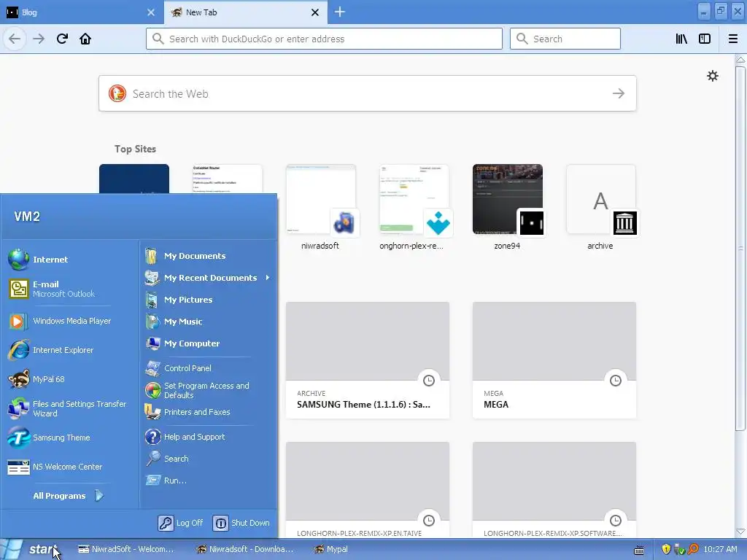Select the New Tab tab
Viewport: 747px width, 560px height.
pyautogui.click(x=245, y=12)
